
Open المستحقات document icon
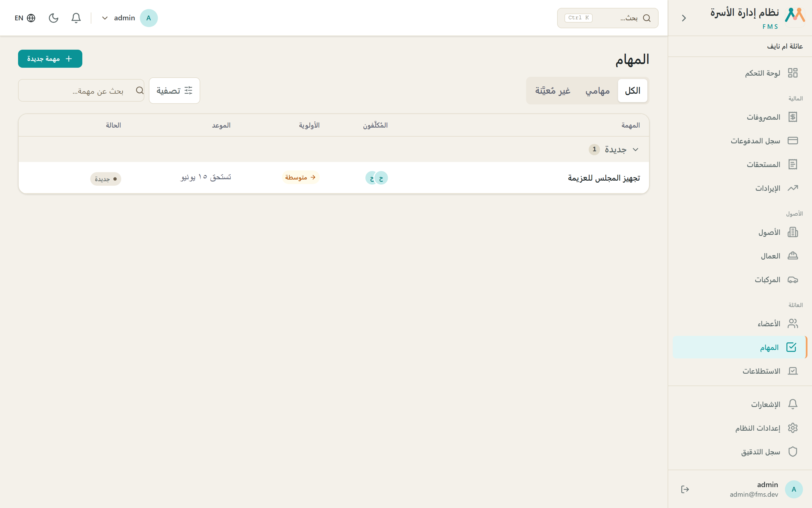coord(793,164)
